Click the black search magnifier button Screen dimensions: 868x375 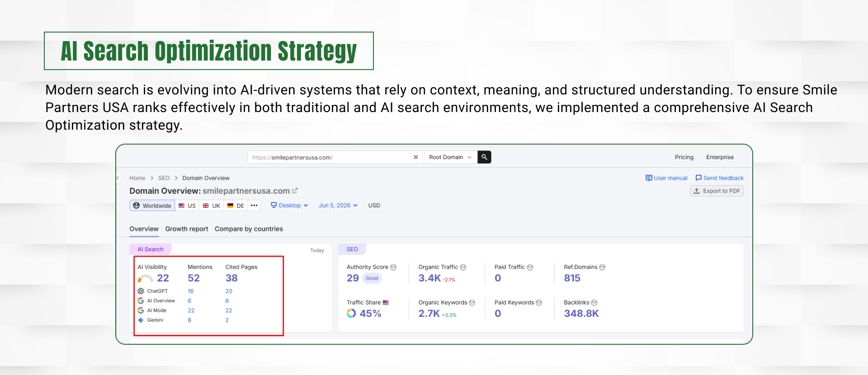pyautogui.click(x=484, y=157)
